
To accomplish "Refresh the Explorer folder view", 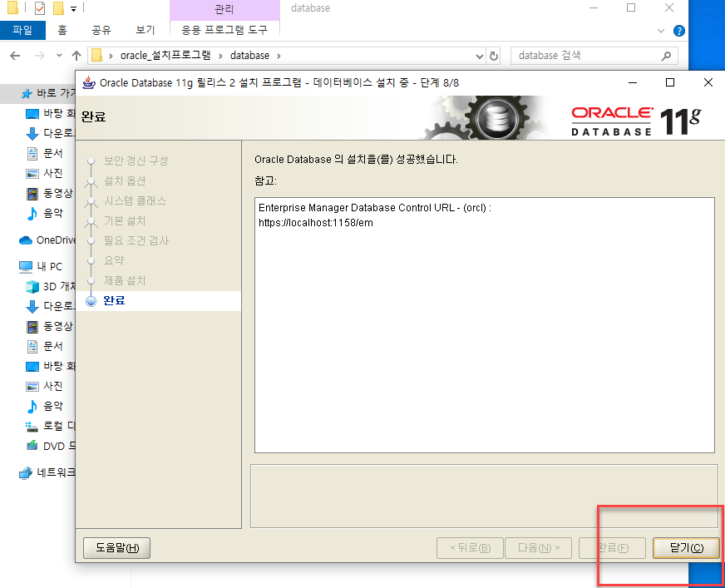I will tap(494, 56).
